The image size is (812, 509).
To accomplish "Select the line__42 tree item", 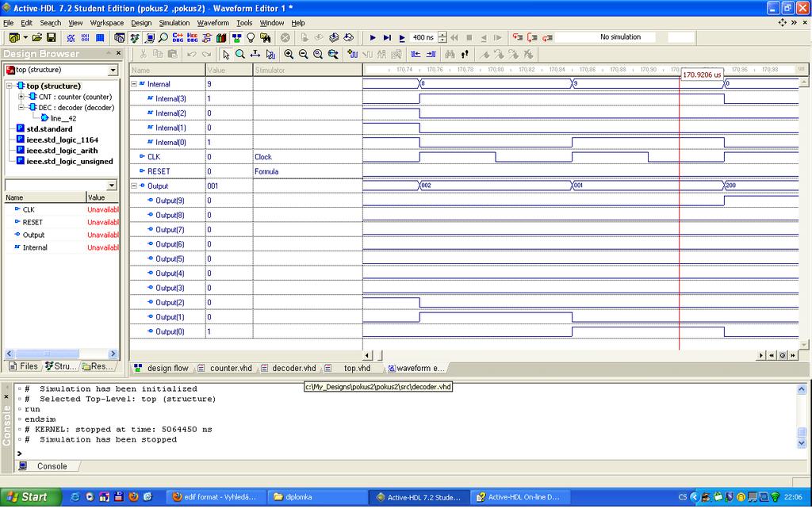I will [x=63, y=119].
